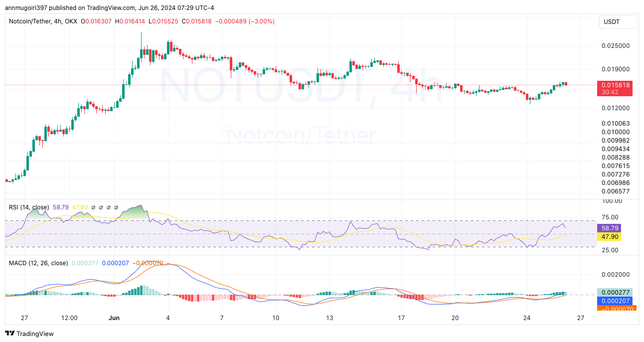Click the 0.007276 price axis label
Screen dimensions: 644x342
[x=616, y=174]
